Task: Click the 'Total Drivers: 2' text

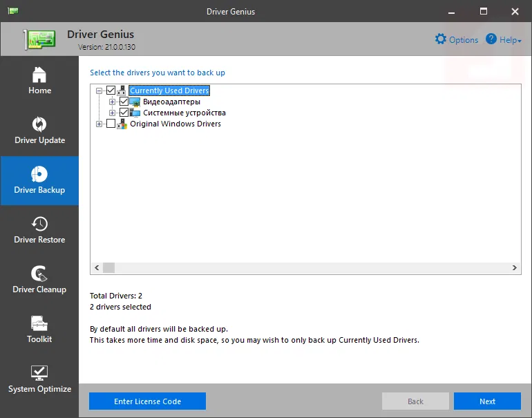Action: [116, 296]
